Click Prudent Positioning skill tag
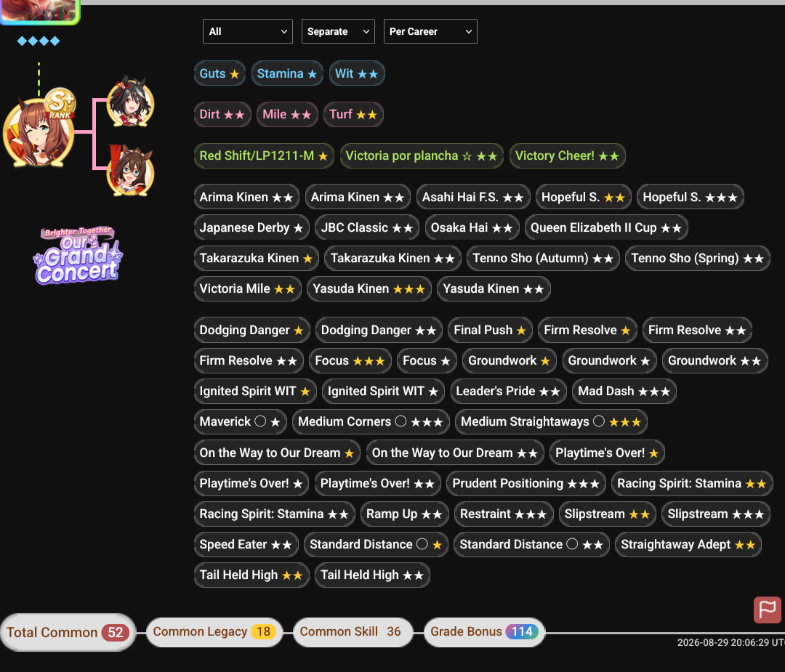This screenshot has width=785, height=672. [x=526, y=484]
